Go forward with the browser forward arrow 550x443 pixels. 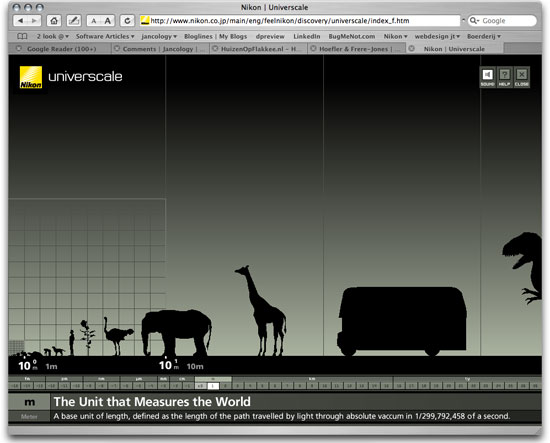click(x=34, y=21)
